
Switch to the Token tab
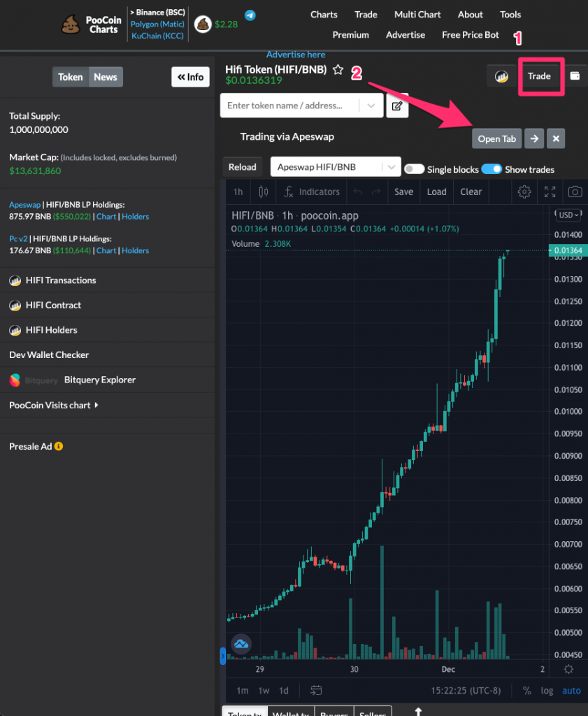[71, 77]
